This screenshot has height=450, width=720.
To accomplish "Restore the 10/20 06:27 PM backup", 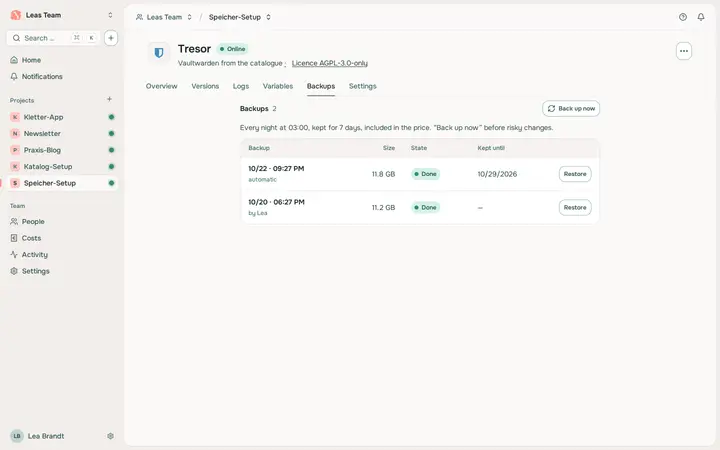I will (x=575, y=208).
